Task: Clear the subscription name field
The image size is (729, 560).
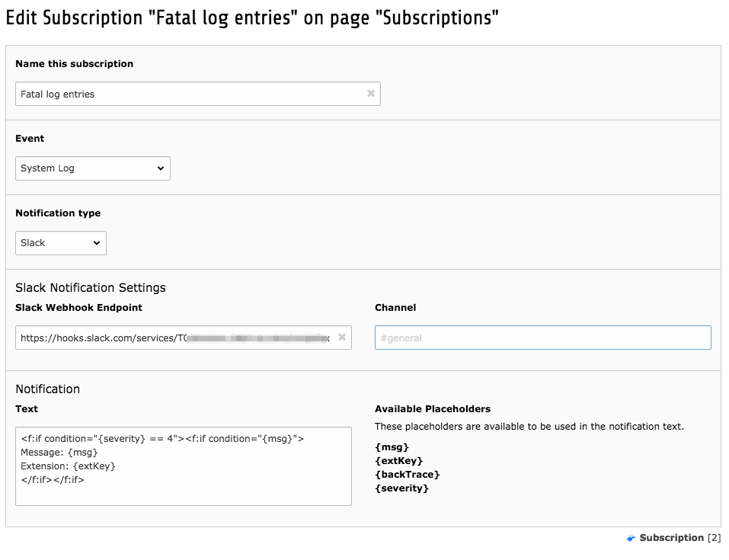Action: [371, 94]
